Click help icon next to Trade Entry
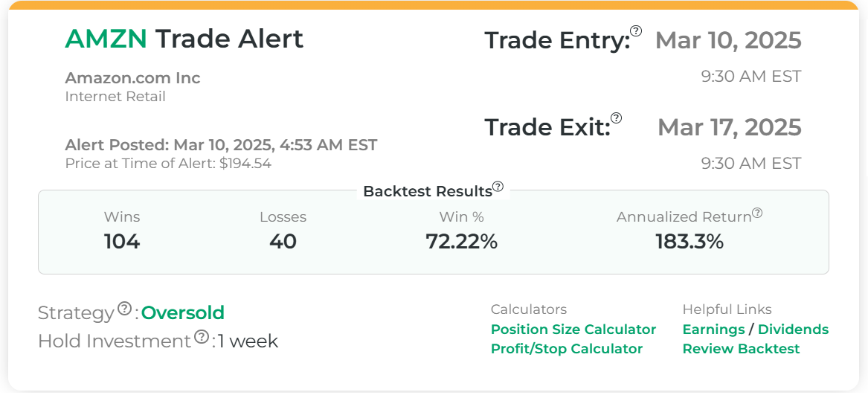 click(636, 31)
